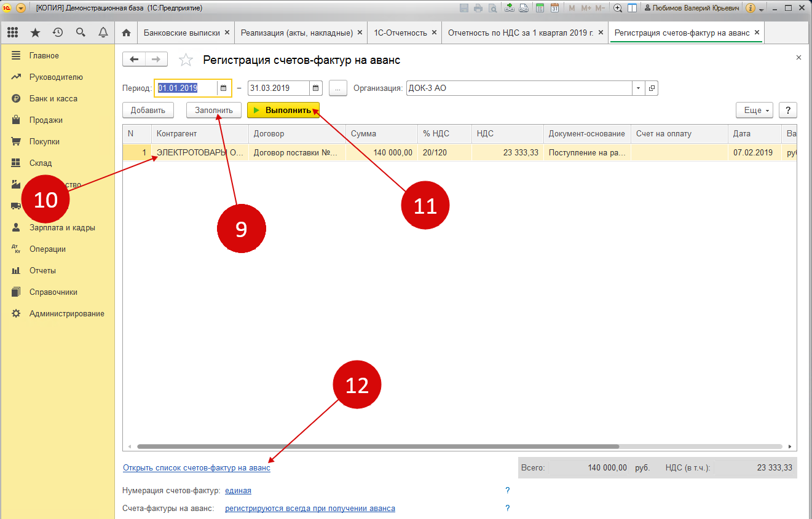Image resolution: width=812 pixels, height=519 pixels.
Task: Open the Еще dropdown menu
Action: (755, 111)
